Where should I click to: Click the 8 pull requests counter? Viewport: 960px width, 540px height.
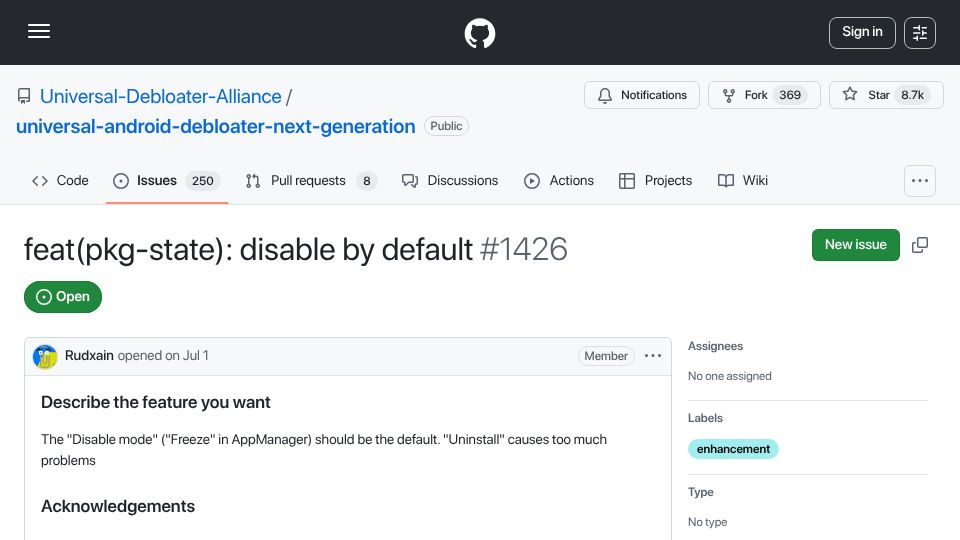coord(367,181)
